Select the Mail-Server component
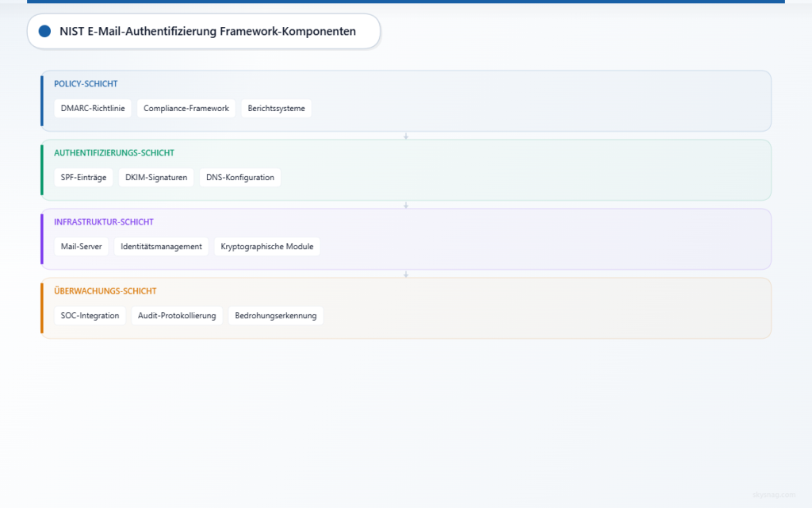The height and width of the screenshot is (508, 812). 81,246
